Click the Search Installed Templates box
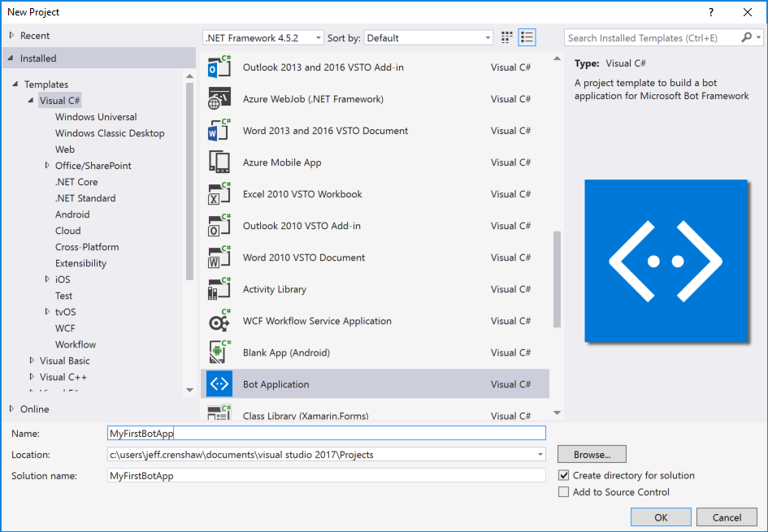Image resolution: width=768 pixels, height=532 pixels. [x=653, y=37]
